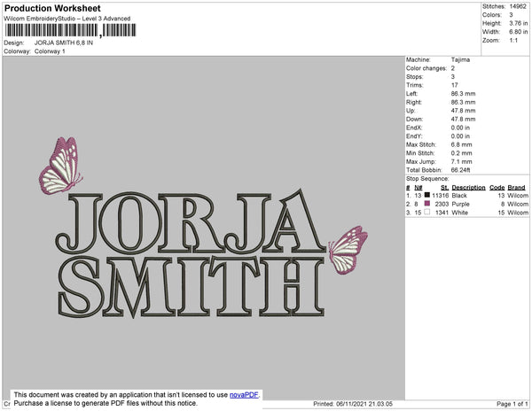Click max stitch value '6.8 mm'
The width and height of the screenshot is (532, 411).
pos(461,144)
